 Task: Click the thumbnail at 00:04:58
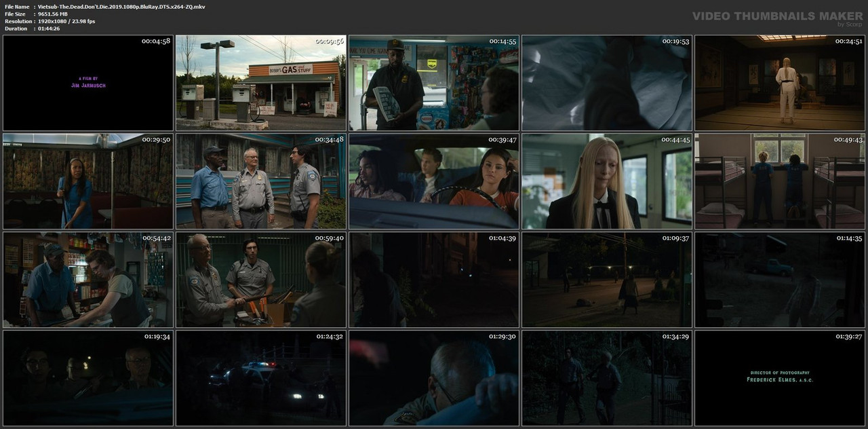pyautogui.click(x=88, y=83)
